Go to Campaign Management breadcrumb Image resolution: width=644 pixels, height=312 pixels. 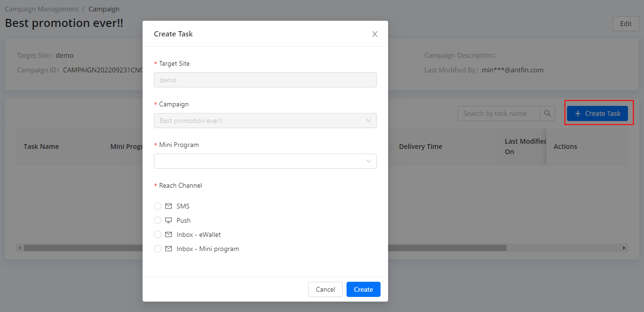pyautogui.click(x=42, y=9)
